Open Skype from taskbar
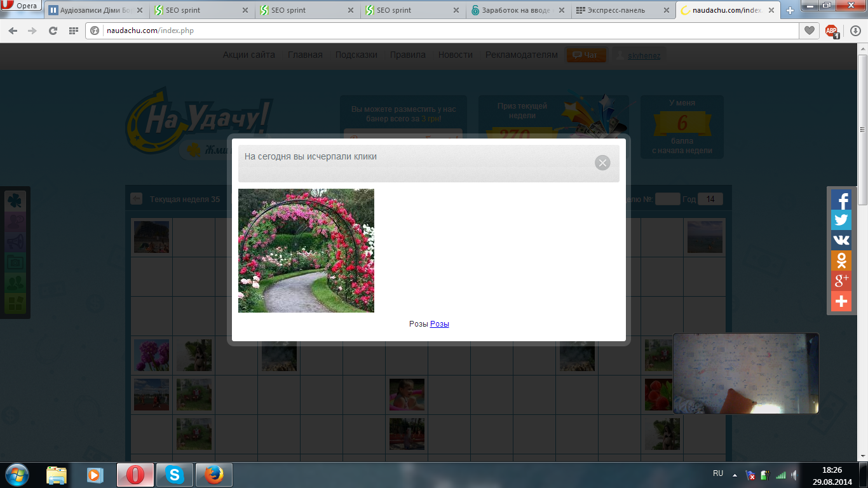The height and width of the screenshot is (488, 868). [x=174, y=475]
